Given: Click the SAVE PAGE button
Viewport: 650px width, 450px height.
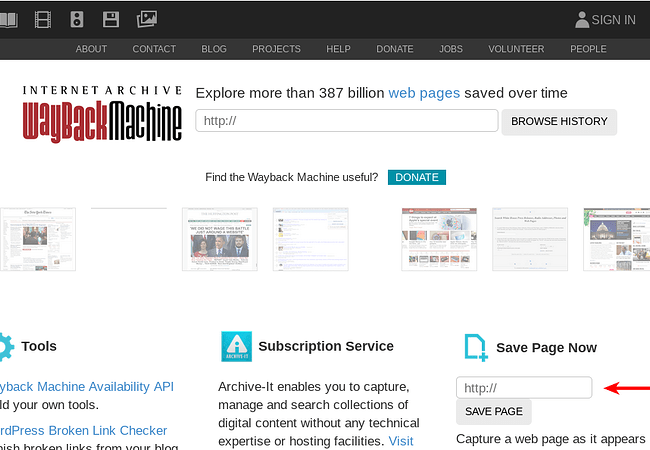Looking at the screenshot, I should 494,411.
